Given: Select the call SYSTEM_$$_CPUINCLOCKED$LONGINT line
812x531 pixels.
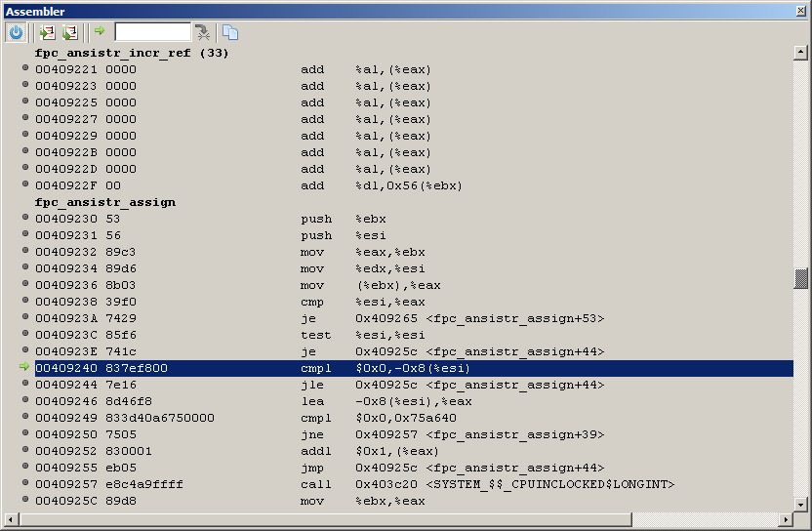Looking at the screenshot, I should click(488, 484).
